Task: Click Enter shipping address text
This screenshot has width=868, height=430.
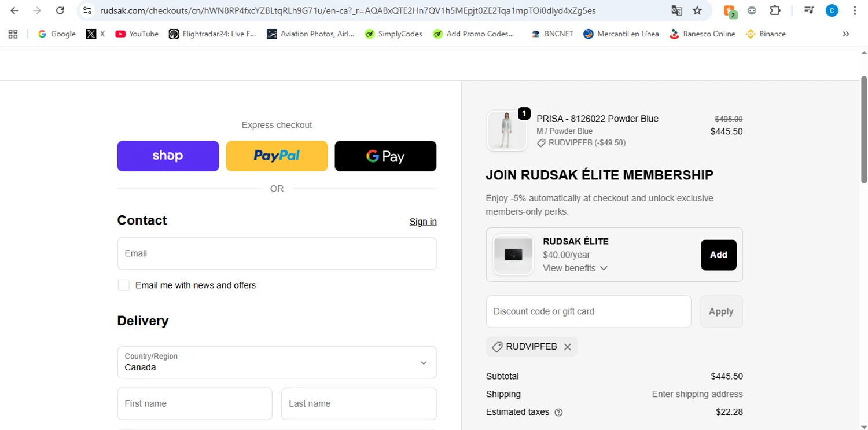Action: pyautogui.click(x=697, y=394)
